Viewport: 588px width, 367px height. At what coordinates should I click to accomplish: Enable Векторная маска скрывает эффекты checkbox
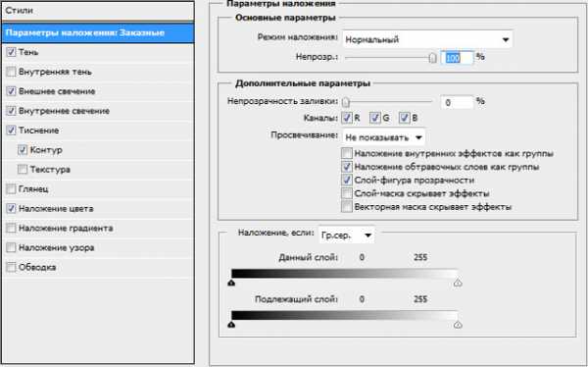pyautogui.click(x=347, y=207)
